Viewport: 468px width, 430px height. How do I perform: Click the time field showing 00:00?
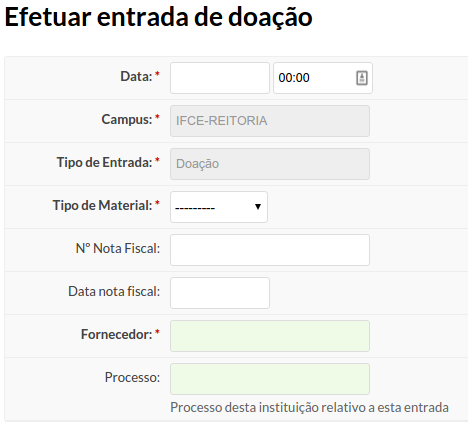pyautogui.click(x=323, y=78)
